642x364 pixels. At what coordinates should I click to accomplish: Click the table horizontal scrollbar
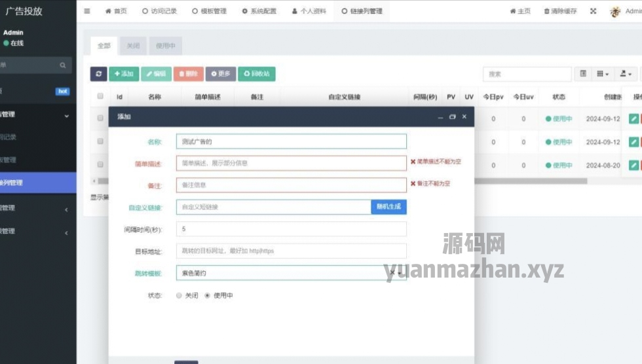coord(328,181)
